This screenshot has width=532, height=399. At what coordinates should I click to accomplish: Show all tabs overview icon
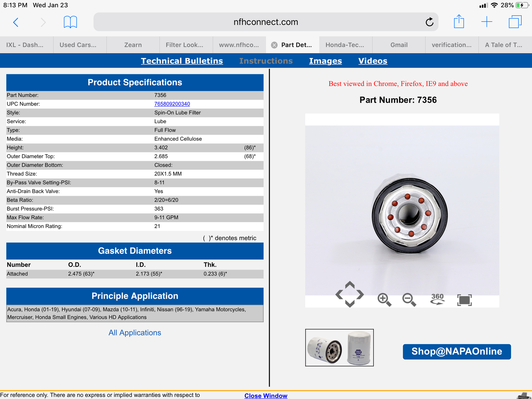click(x=515, y=22)
